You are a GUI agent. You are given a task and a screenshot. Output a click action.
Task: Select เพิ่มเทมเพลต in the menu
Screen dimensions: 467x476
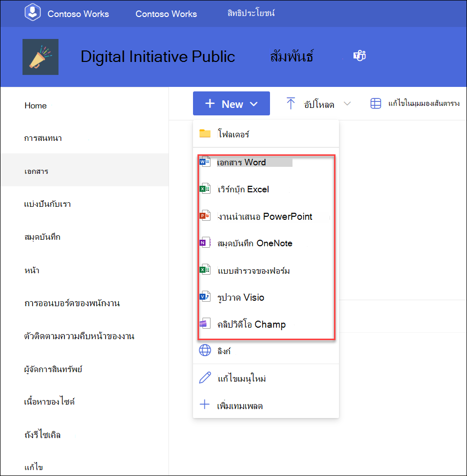tap(266, 405)
